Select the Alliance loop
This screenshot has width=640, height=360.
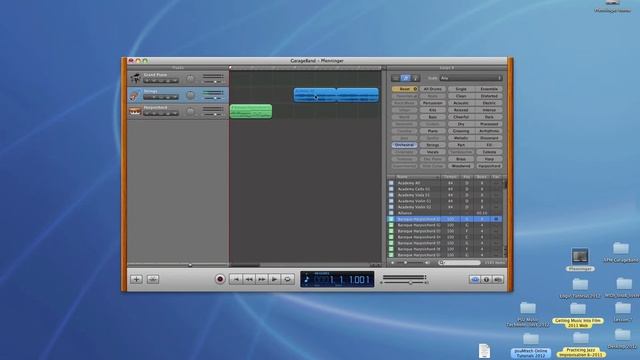click(444, 213)
